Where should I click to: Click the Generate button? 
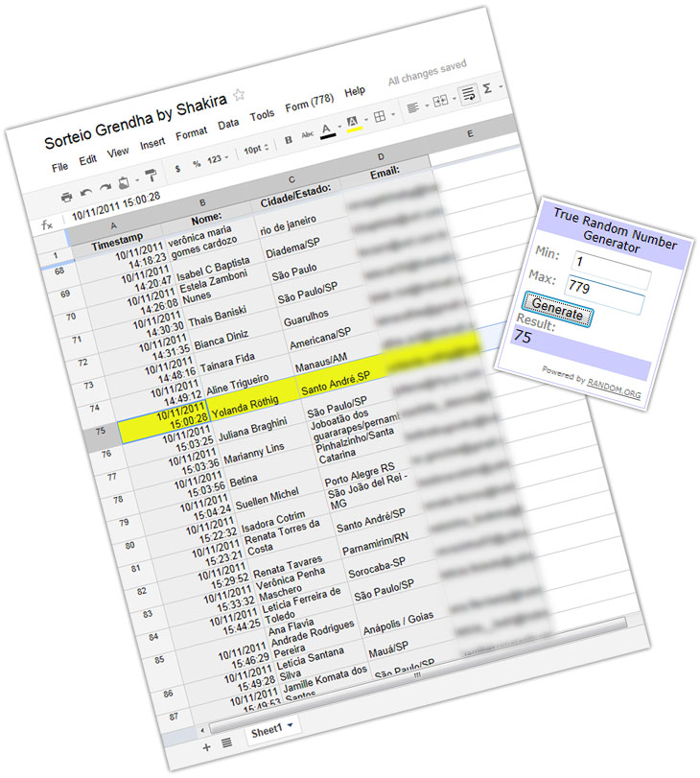[556, 310]
